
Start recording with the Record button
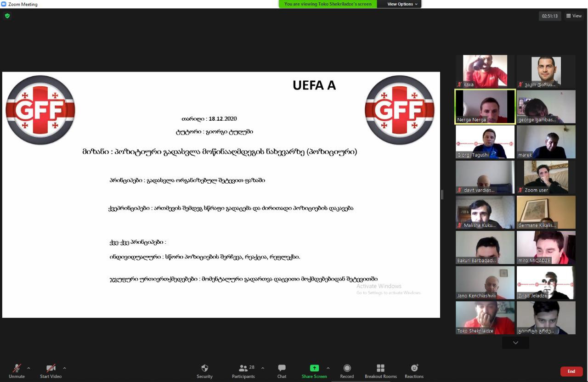click(347, 371)
